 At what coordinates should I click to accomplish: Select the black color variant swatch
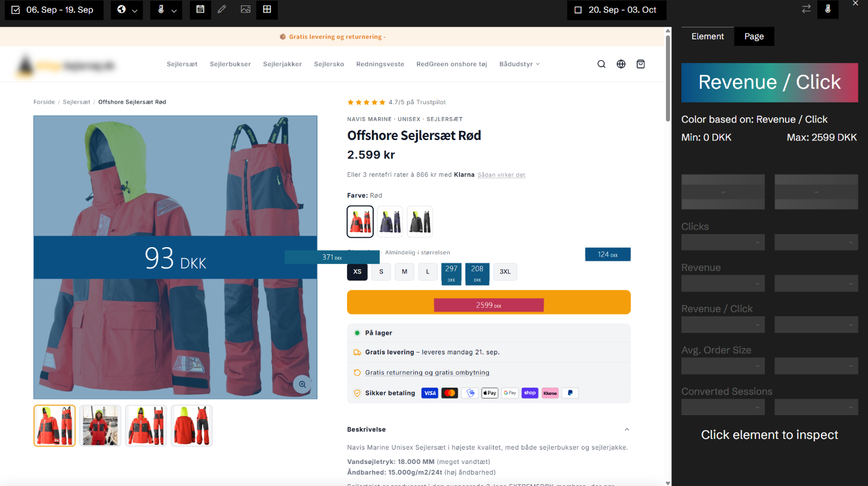click(420, 222)
